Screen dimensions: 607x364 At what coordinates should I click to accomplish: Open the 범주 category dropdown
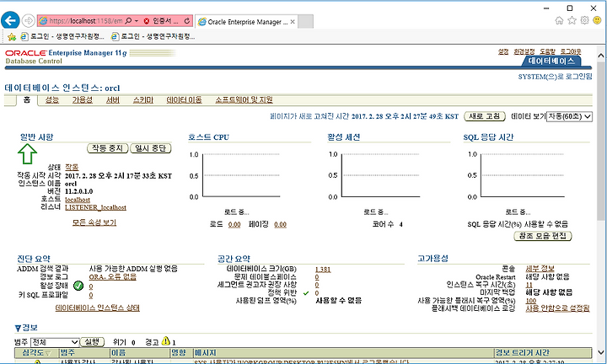click(x=55, y=342)
